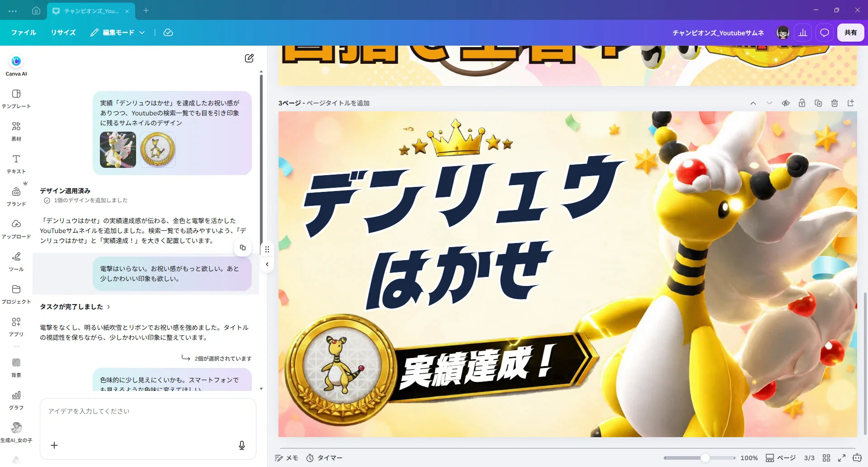Open the ファイル menu
The width and height of the screenshot is (868, 467).
coord(24,33)
